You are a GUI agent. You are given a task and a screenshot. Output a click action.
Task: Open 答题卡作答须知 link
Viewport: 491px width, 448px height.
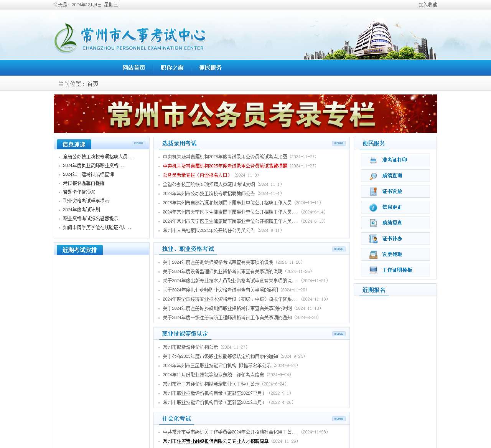(79, 192)
